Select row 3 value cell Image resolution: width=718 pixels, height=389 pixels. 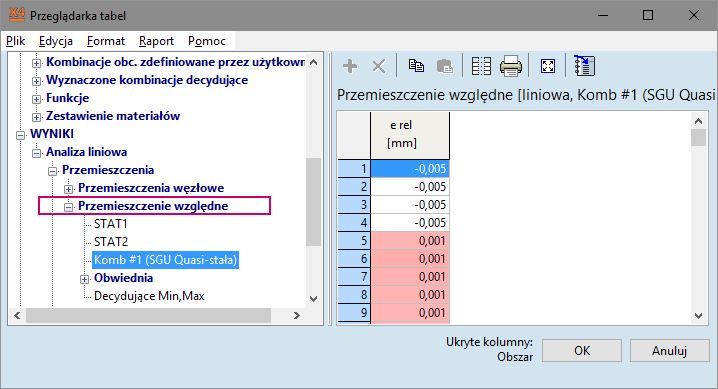(x=410, y=205)
